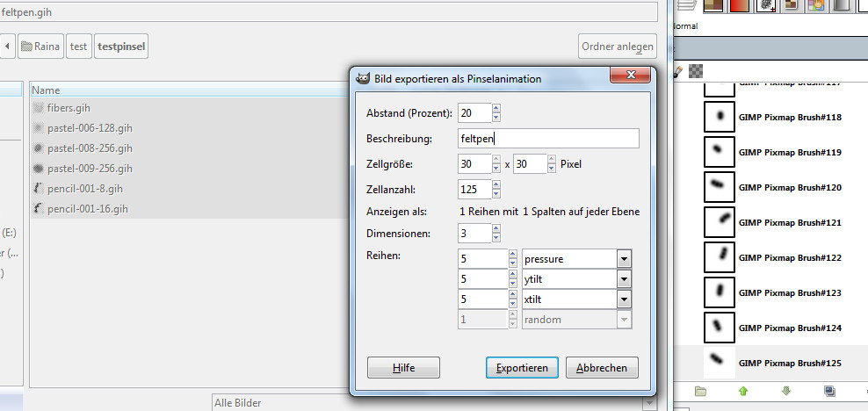Increase Abstand (Prozent) value
This screenshot has height=411, width=868.
tap(496, 108)
